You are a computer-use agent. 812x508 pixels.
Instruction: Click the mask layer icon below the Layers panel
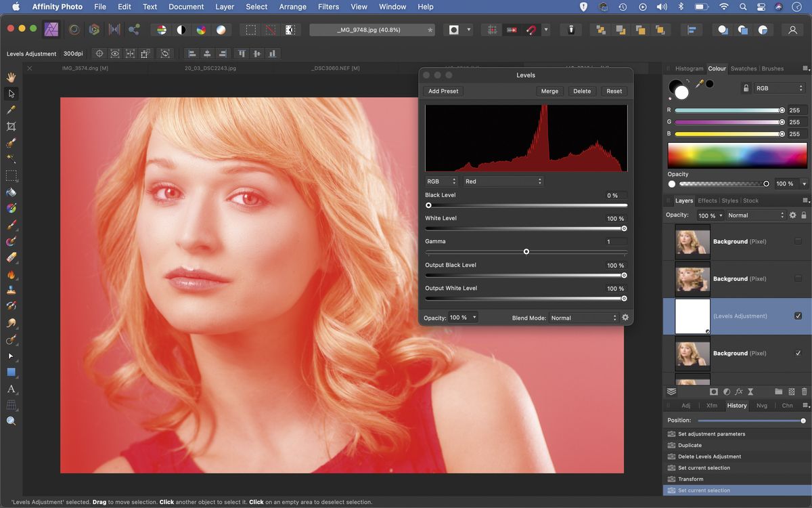(x=713, y=391)
